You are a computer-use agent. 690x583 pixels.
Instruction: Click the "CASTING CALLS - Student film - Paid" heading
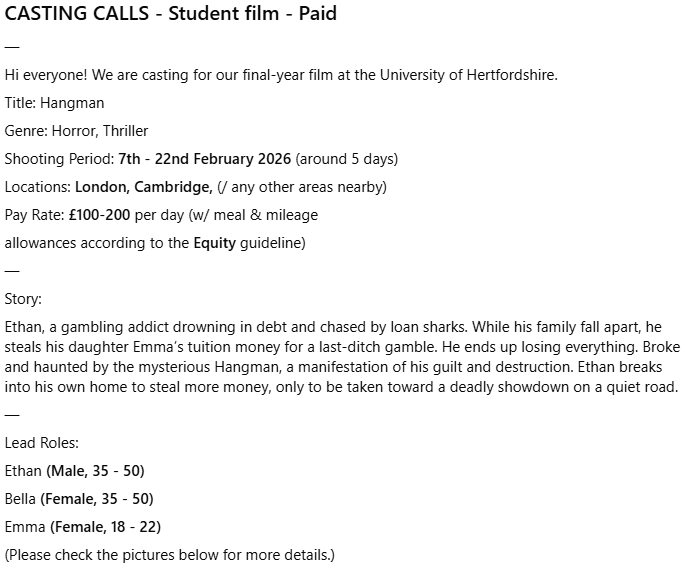click(x=171, y=15)
